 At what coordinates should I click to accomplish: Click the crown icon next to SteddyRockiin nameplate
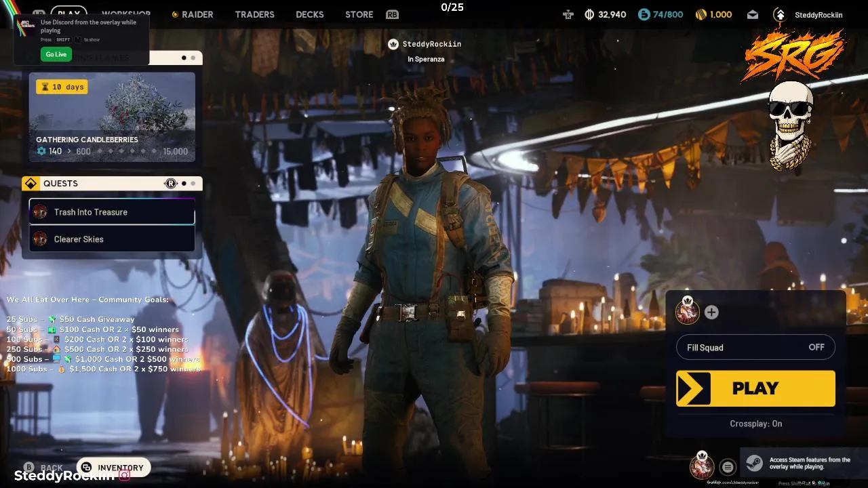click(x=393, y=44)
